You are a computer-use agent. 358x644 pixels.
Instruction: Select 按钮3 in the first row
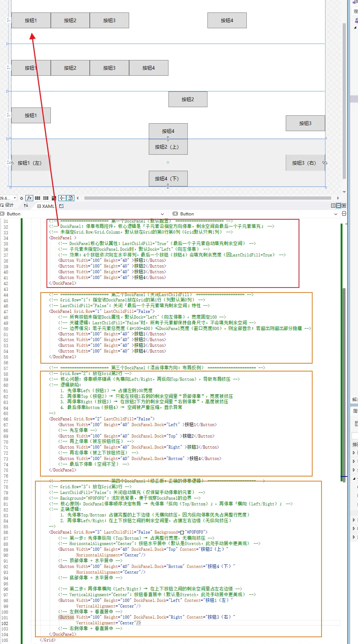coord(109,20)
